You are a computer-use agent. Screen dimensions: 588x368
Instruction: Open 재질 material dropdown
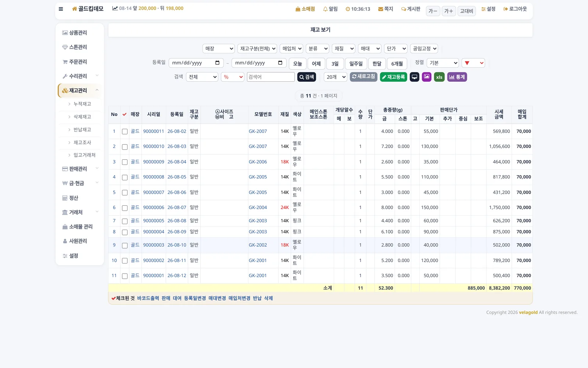click(x=344, y=49)
